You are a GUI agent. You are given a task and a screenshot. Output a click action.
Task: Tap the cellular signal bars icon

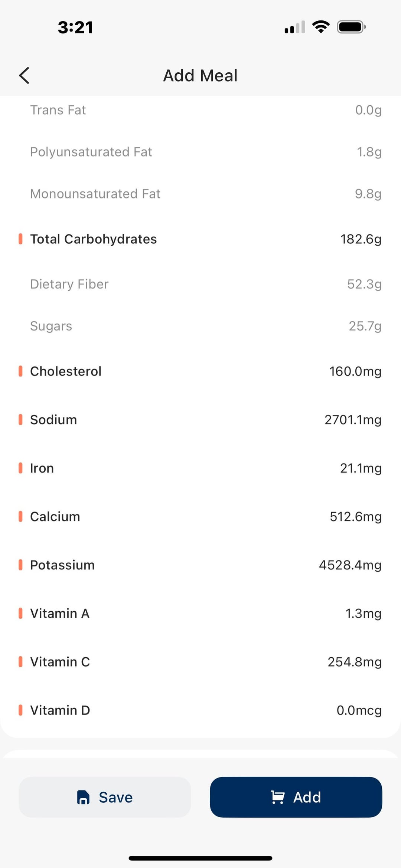(295, 27)
